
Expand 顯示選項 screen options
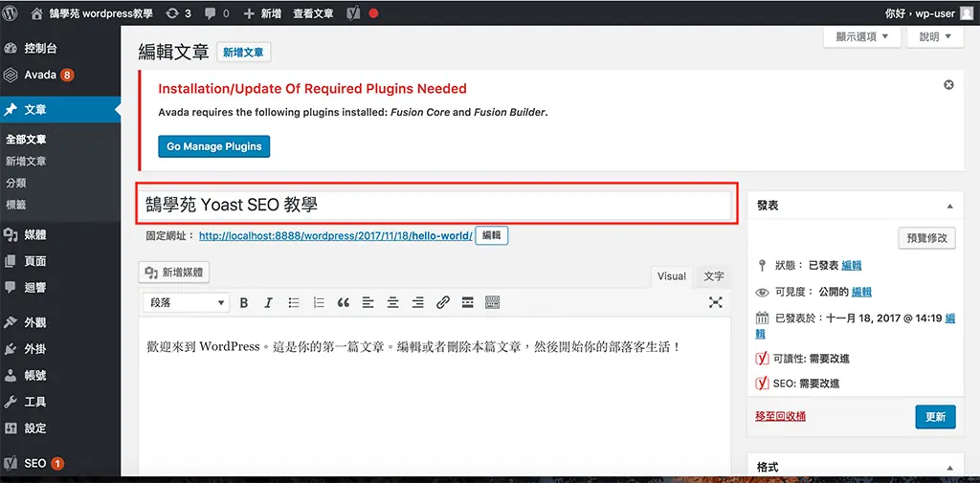click(x=862, y=37)
